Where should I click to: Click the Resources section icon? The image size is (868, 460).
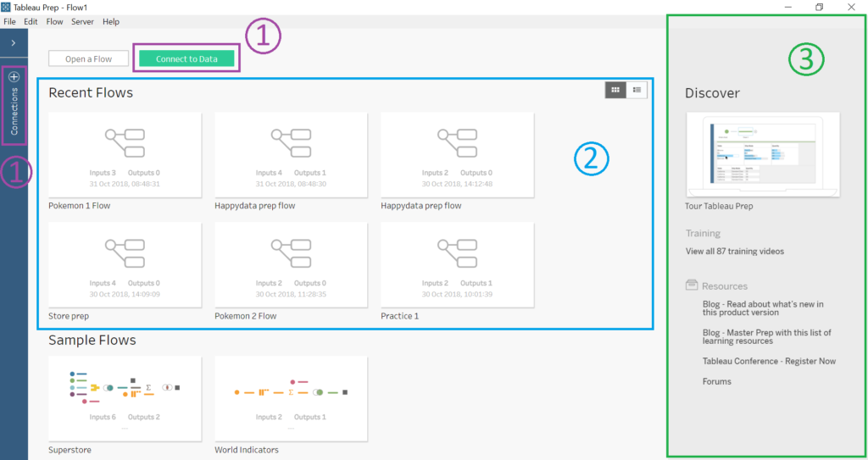click(692, 285)
